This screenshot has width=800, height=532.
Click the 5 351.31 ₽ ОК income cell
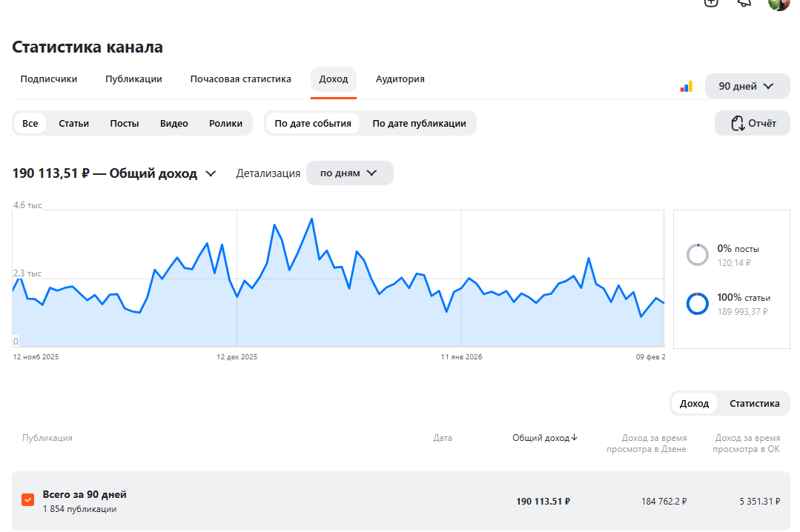pyautogui.click(x=760, y=502)
